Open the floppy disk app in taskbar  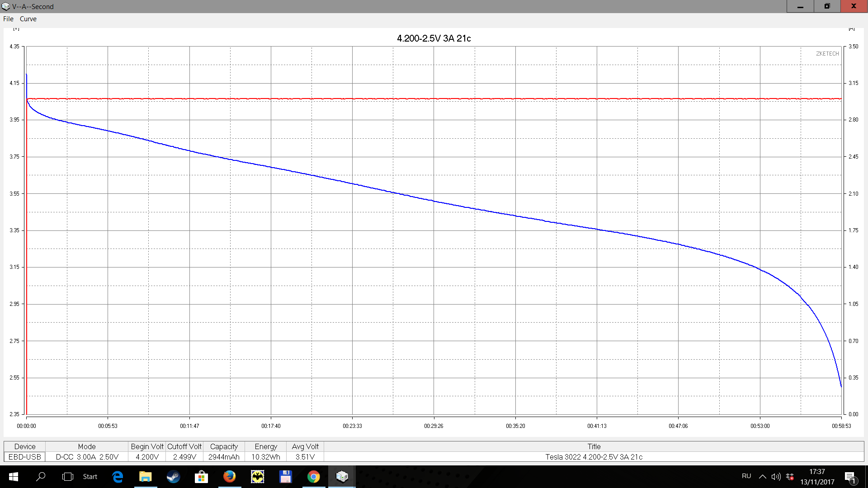coord(285,477)
